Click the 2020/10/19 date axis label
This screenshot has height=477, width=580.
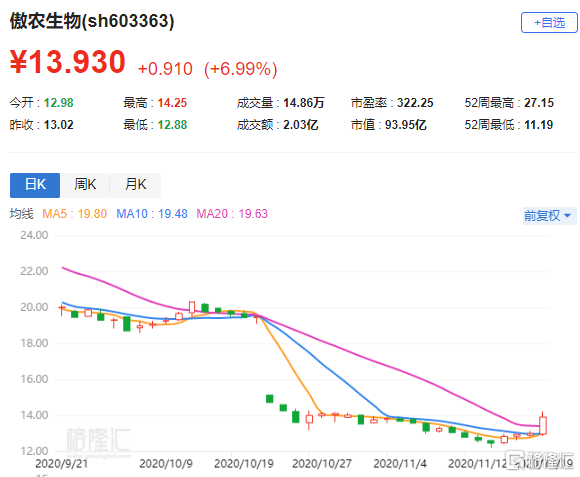coord(244,464)
